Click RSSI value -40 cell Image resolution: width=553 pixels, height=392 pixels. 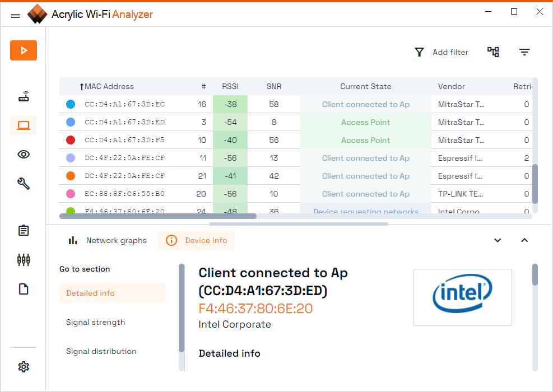point(230,140)
